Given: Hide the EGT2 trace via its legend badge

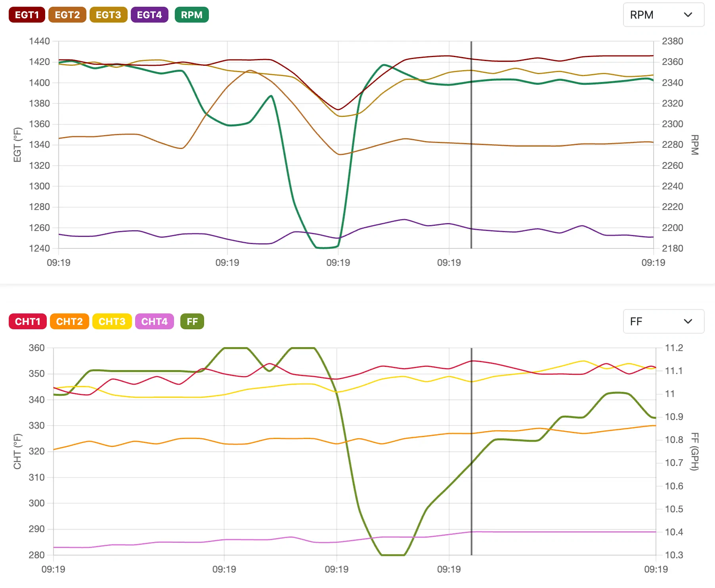Looking at the screenshot, I should [67, 15].
